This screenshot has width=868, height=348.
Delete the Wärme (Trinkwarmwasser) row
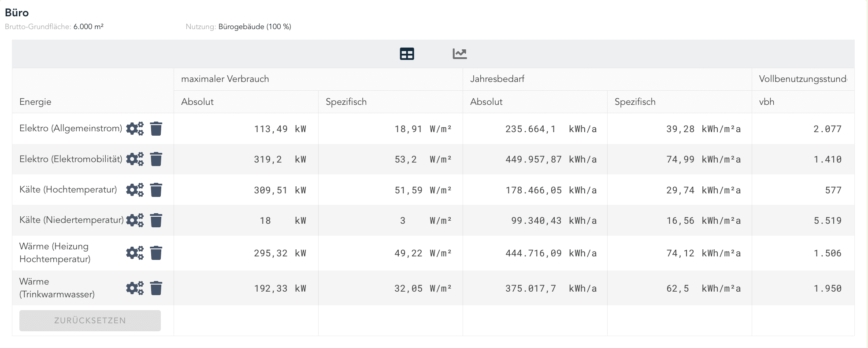tap(156, 288)
